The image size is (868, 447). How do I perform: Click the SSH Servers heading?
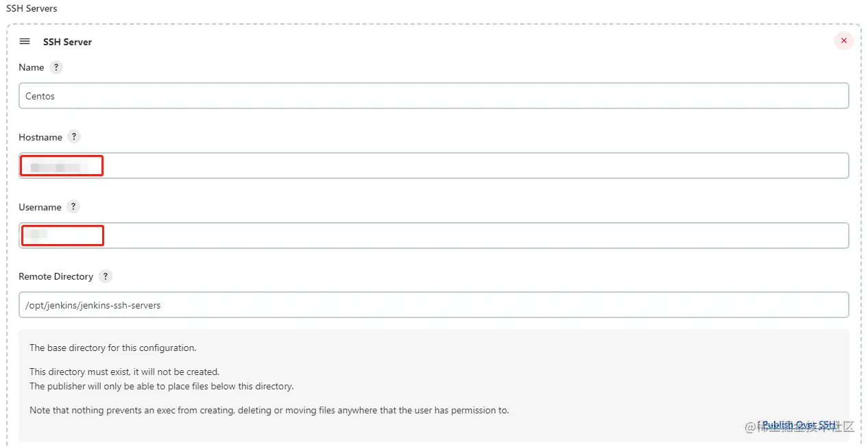32,8
